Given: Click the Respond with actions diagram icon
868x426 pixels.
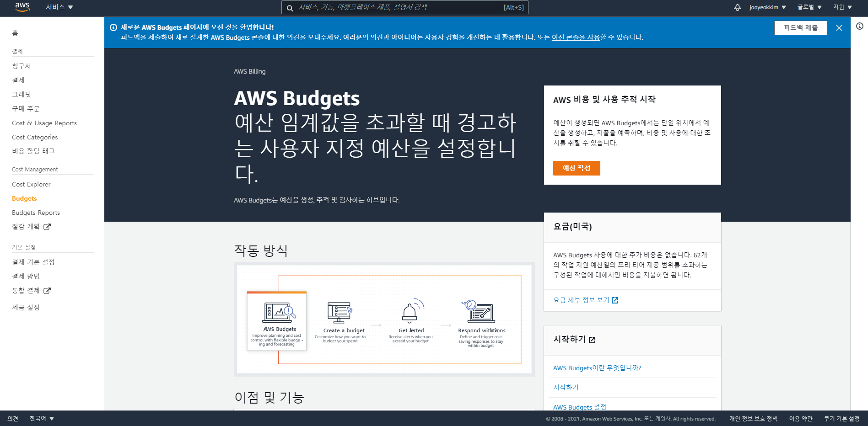Looking at the screenshot, I should 478,312.
